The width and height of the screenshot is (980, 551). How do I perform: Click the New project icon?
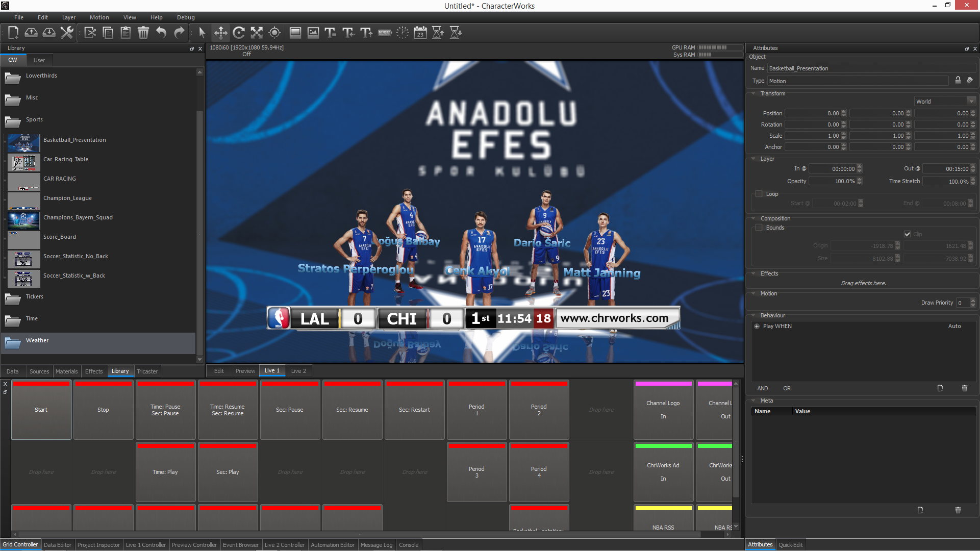point(13,33)
